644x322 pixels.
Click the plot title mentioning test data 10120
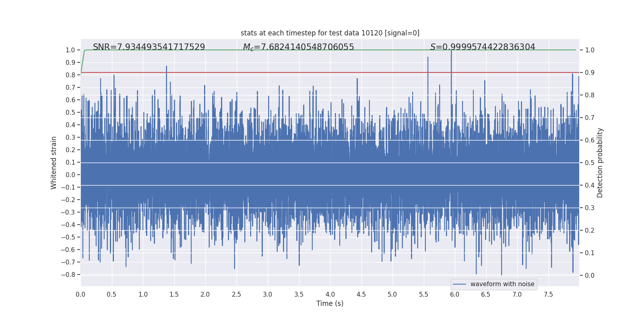coord(330,33)
